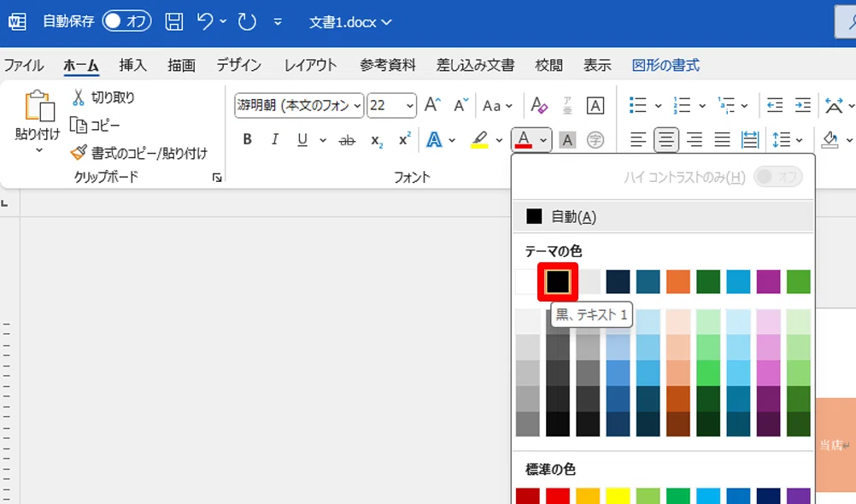The width and height of the screenshot is (856, 504).
Task: Open the text effects A dropdown arrow
Action: click(x=452, y=140)
